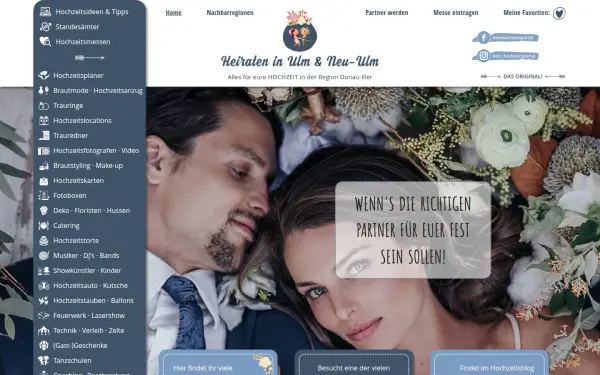Click the Showkünstler icon

pos(44,271)
